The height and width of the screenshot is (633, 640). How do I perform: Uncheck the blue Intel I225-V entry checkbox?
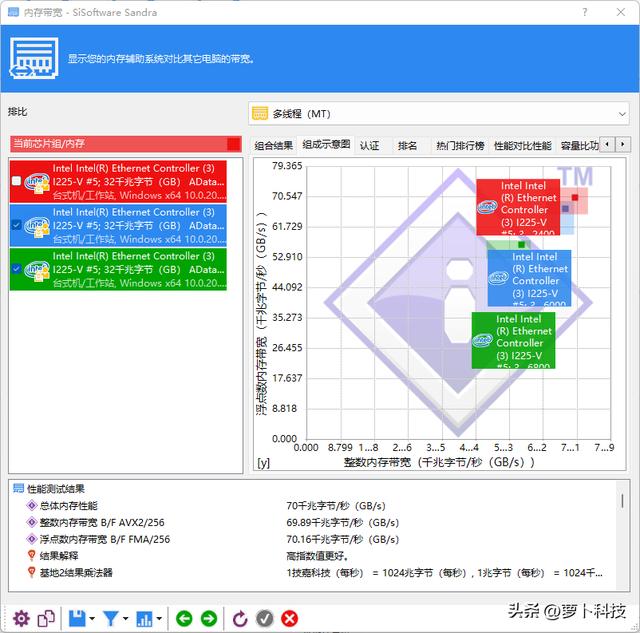tap(16, 225)
